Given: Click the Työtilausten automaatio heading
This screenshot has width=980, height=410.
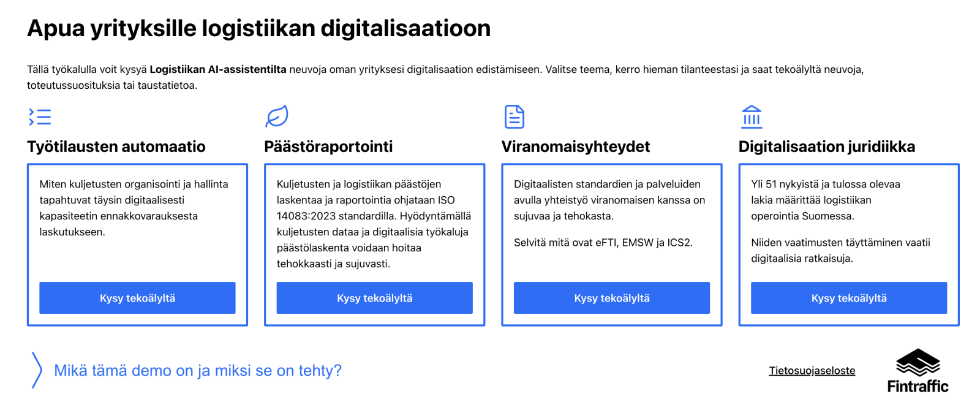Looking at the screenshot, I should (116, 146).
